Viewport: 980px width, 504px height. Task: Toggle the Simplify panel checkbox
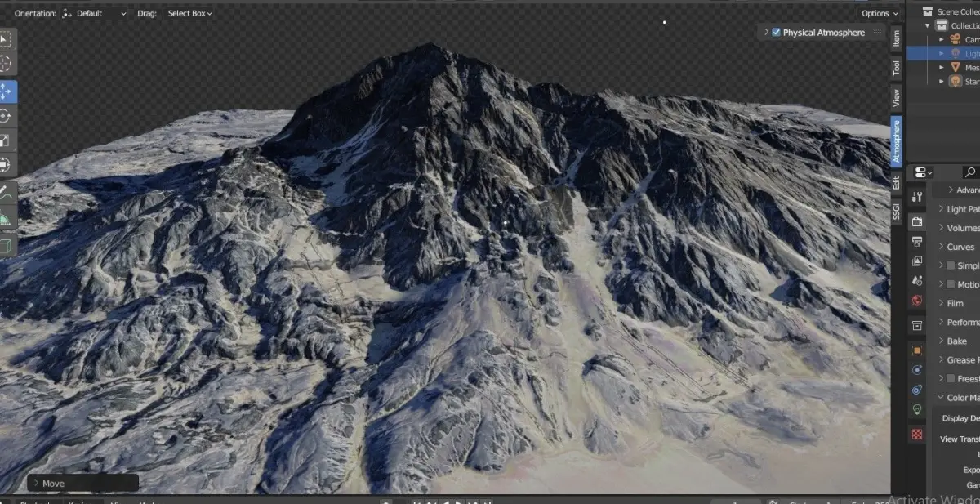pyautogui.click(x=951, y=265)
